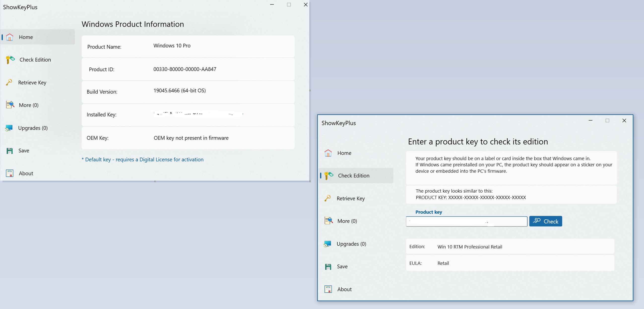The height and width of the screenshot is (309, 644).
Task: Open About via the certificate icon
Action: point(9,173)
